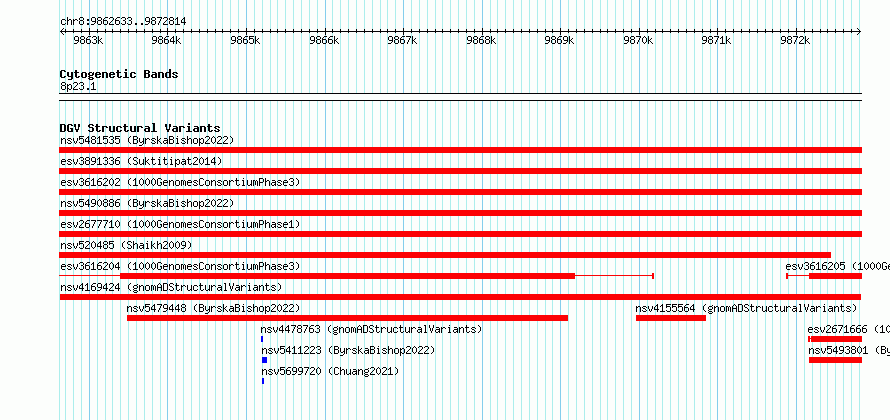Image resolution: width=890 pixels, height=420 pixels.
Task: Open nsv5411223 (ByrskaBishop2022) label
Action: click(348, 350)
